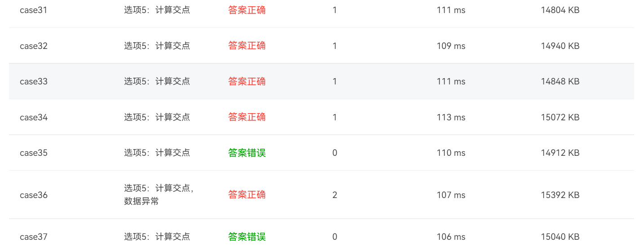The image size is (644, 251).
Task: Click case34 in the results table
Action: 34,117
